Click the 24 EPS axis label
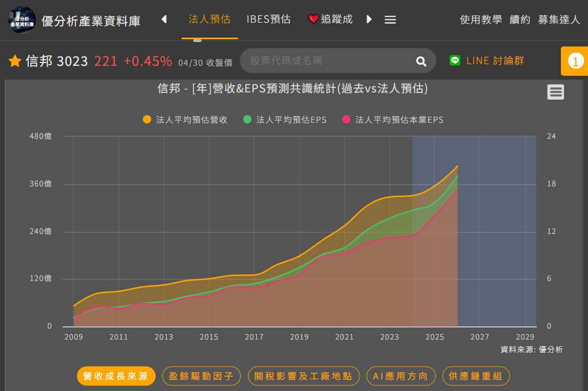 tap(551, 137)
